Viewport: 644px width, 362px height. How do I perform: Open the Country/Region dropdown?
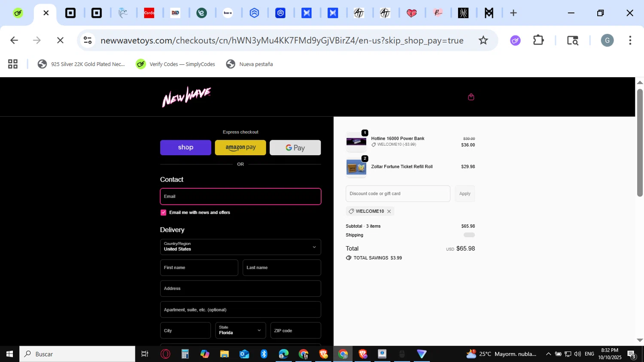[x=240, y=247]
